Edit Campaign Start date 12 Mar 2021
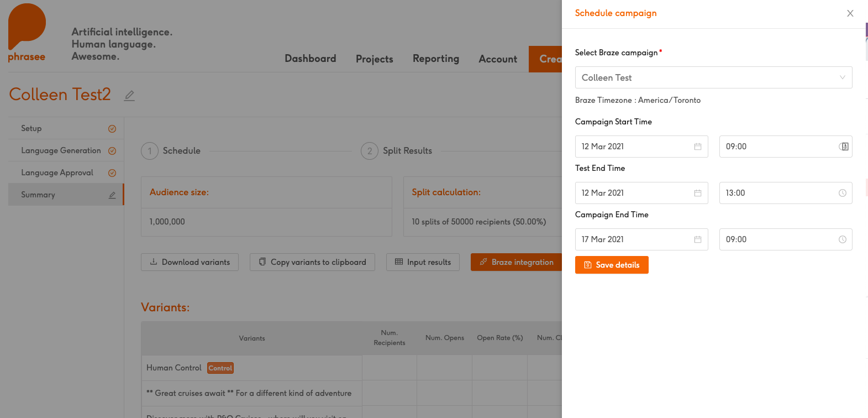This screenshot has width=868, height=418. click(641, 147)
